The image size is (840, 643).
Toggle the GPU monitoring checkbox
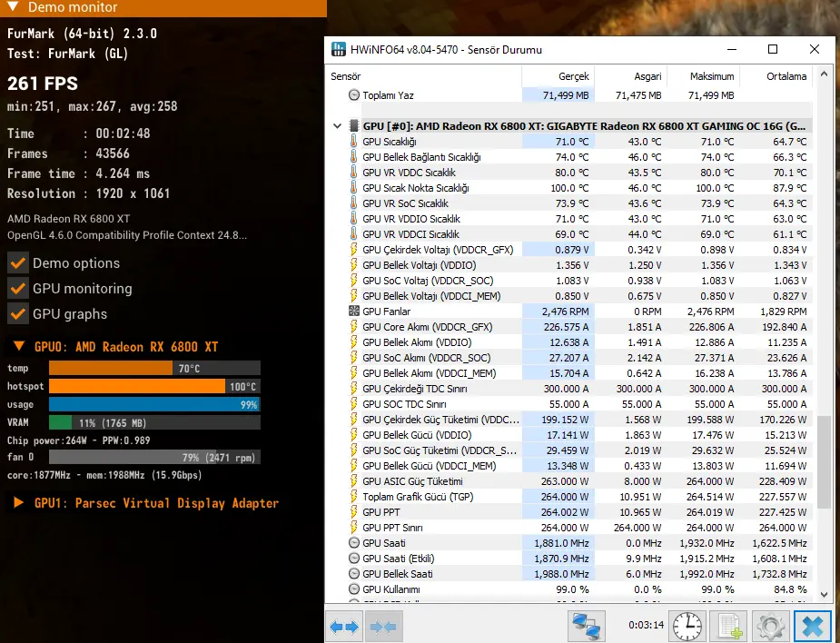pyautogui.click(x=18, y=288)
